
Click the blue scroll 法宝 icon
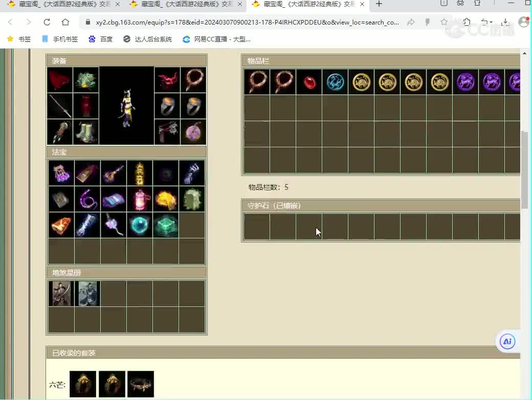(114, 199)
